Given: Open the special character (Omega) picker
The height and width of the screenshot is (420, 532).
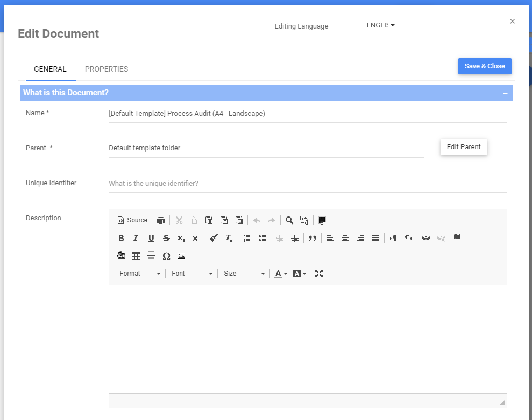Looking at the screenshot, I should click(166, 256).
